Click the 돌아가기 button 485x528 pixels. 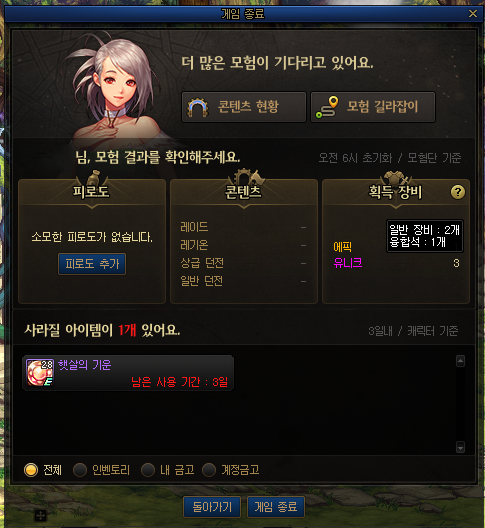[x=212, y=507]
